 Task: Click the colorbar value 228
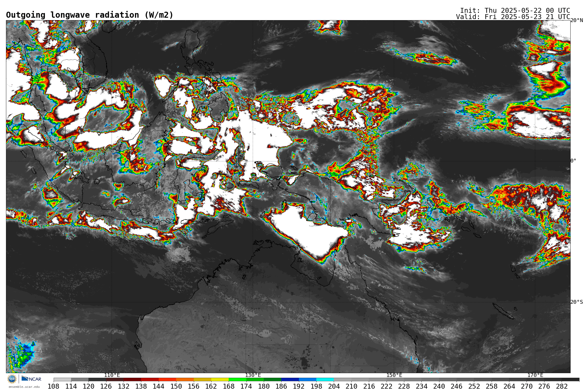click(x=404, y=386)
